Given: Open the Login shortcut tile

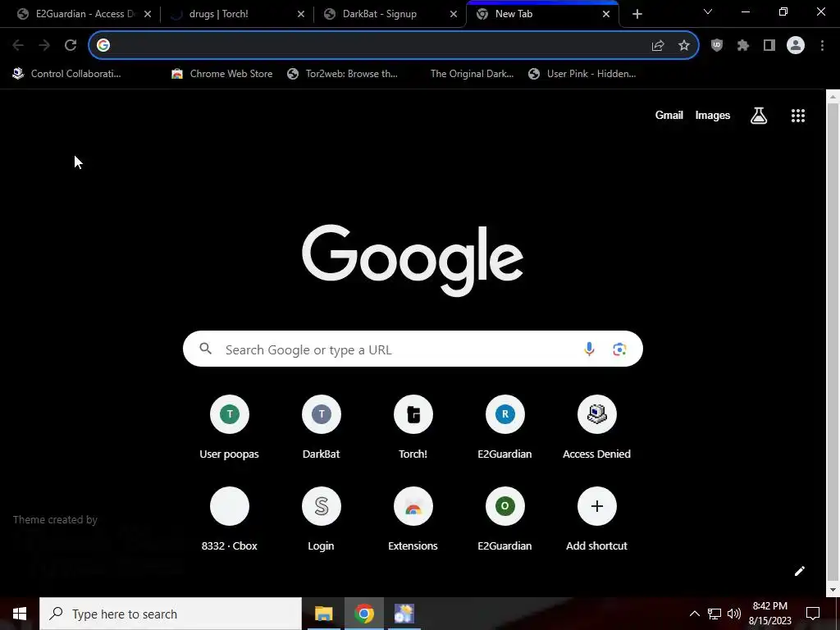Looking at the screenshot, I should [x=322, y=519].
